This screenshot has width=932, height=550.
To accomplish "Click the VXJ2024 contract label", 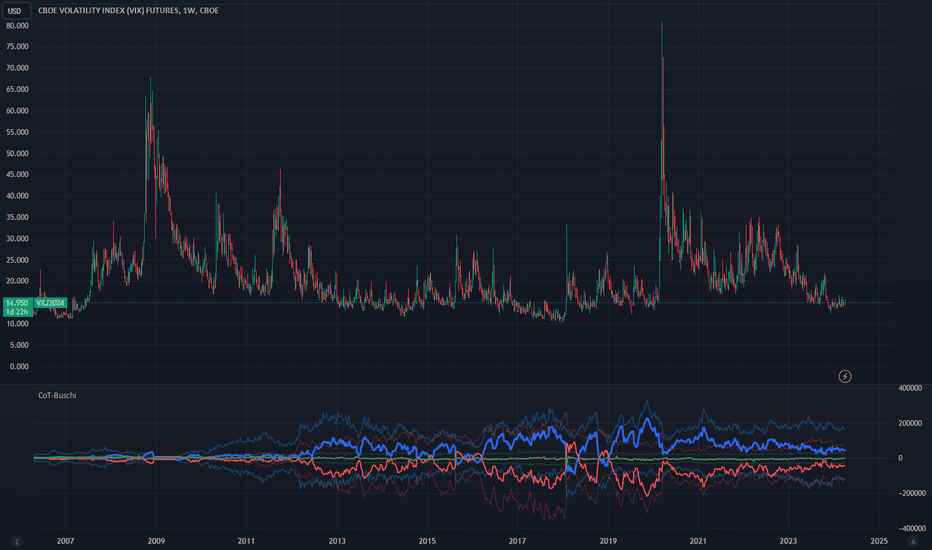I will (x=50, y=303).
